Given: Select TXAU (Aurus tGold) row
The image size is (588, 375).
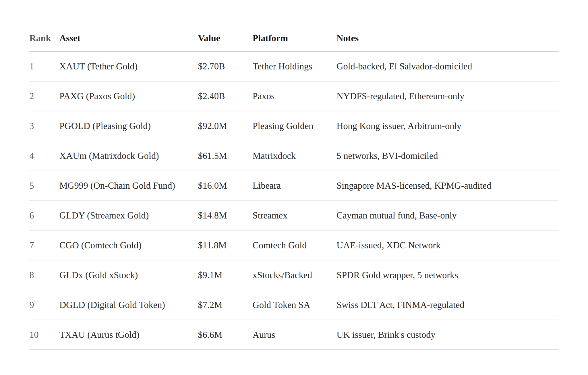Looking at the screenshot, I should 99,335.
